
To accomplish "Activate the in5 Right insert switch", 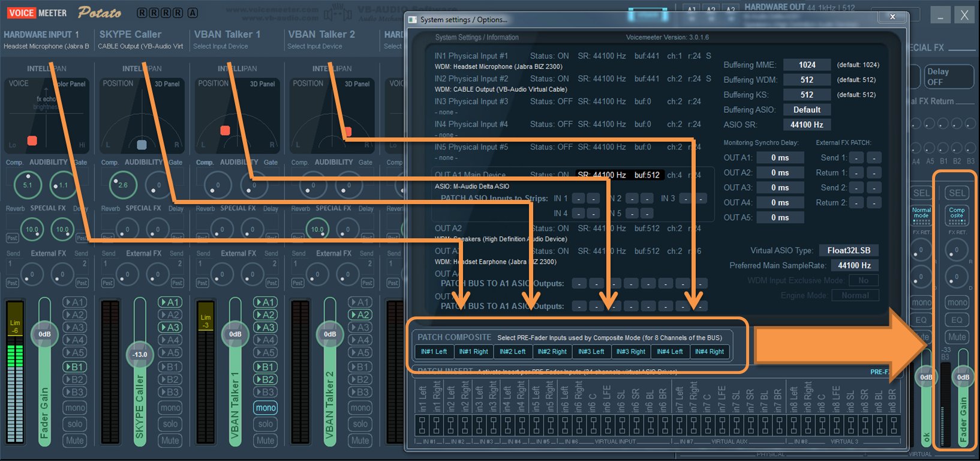I will click(x=551, y=426).
